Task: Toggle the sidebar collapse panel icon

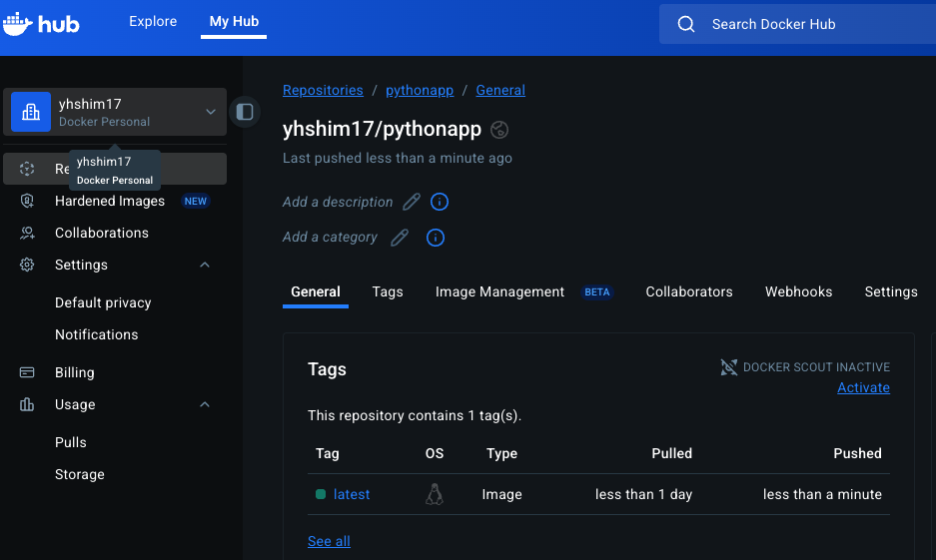Action: tap(245, 112)
